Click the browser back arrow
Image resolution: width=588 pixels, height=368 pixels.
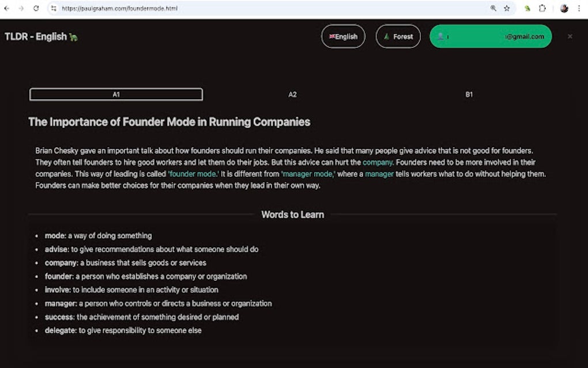point(7,9)
